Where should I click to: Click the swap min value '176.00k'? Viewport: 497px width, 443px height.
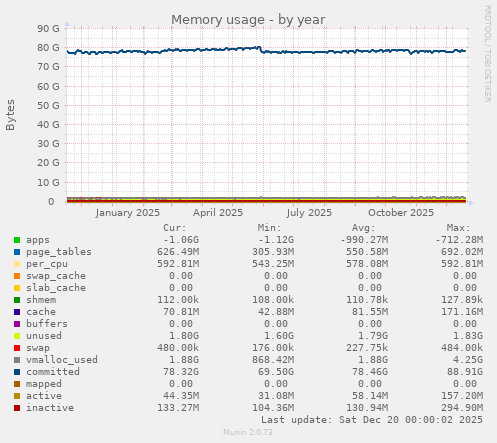pos(273,348)
